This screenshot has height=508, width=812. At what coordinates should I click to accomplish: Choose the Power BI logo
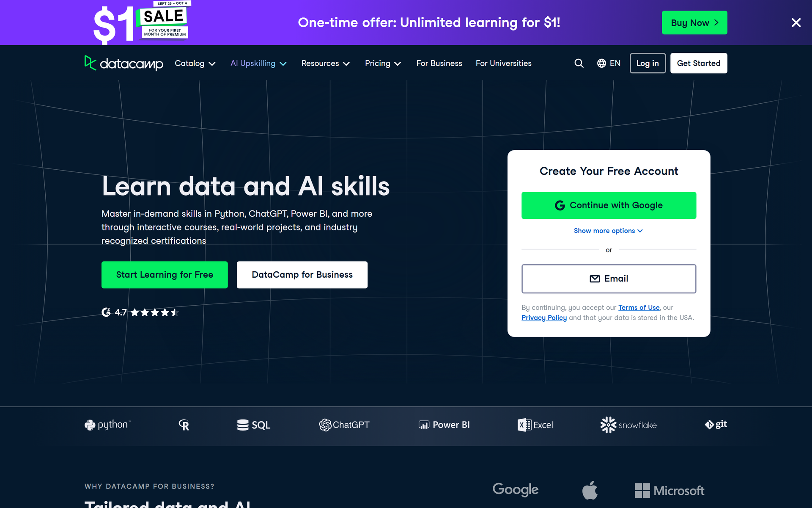(x=444, y=425)
